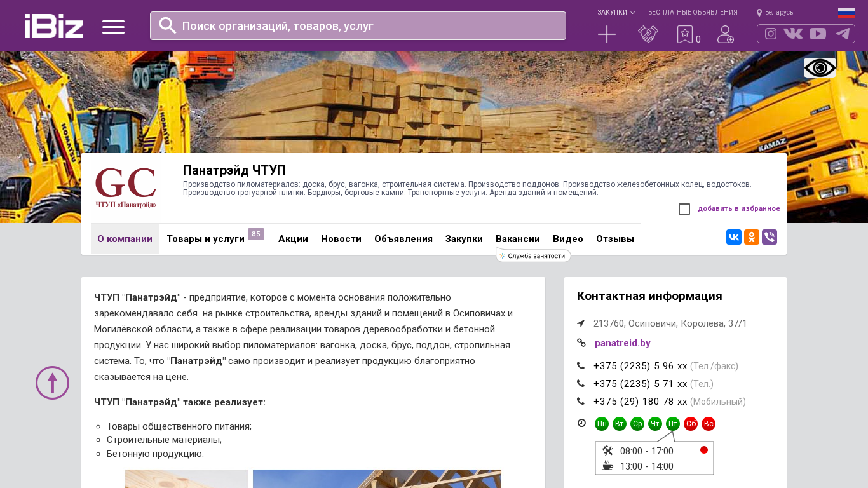868x488 pixels.
Task: Click the Панатрэйд GC company logo
Action: click(126, 188)
